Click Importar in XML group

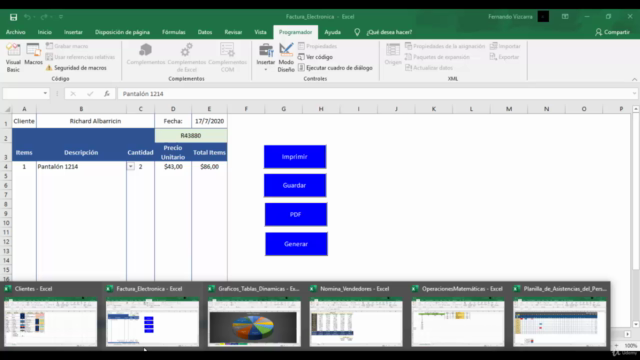pos(505,46)
